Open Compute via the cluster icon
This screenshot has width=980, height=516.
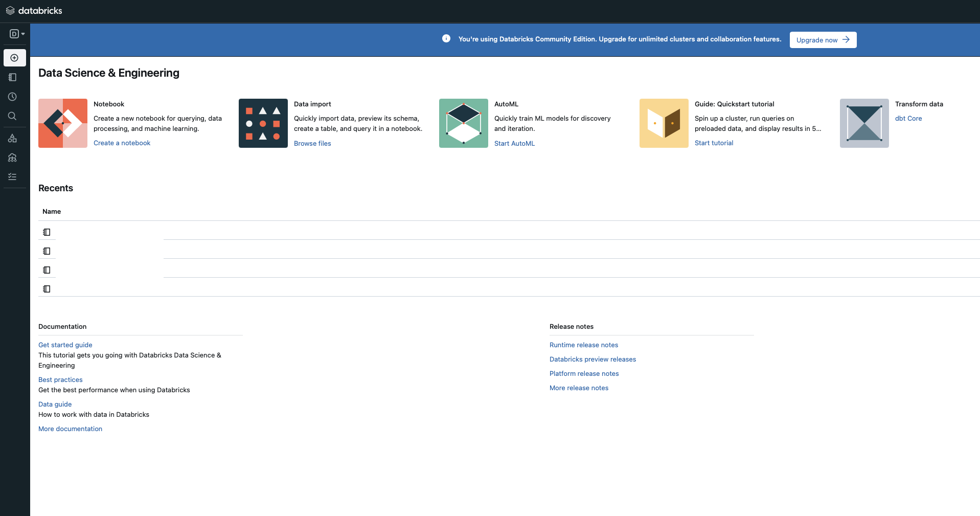(x=12, y=158)
